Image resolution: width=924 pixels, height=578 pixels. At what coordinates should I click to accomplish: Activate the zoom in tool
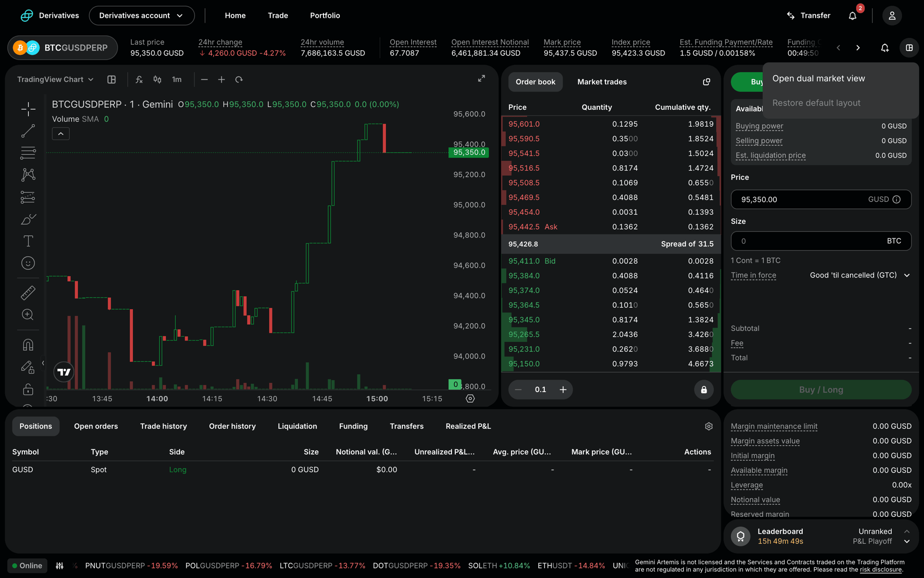[28, 315]
